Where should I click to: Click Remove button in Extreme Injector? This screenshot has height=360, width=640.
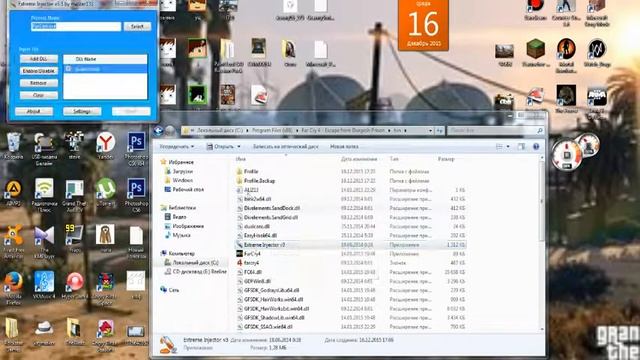click(x=39, y=83)
